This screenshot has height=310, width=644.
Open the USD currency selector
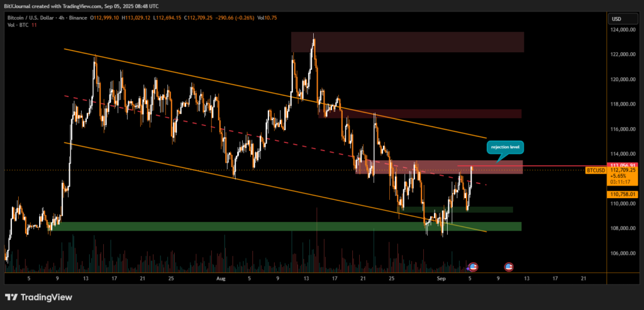(616, 19)
